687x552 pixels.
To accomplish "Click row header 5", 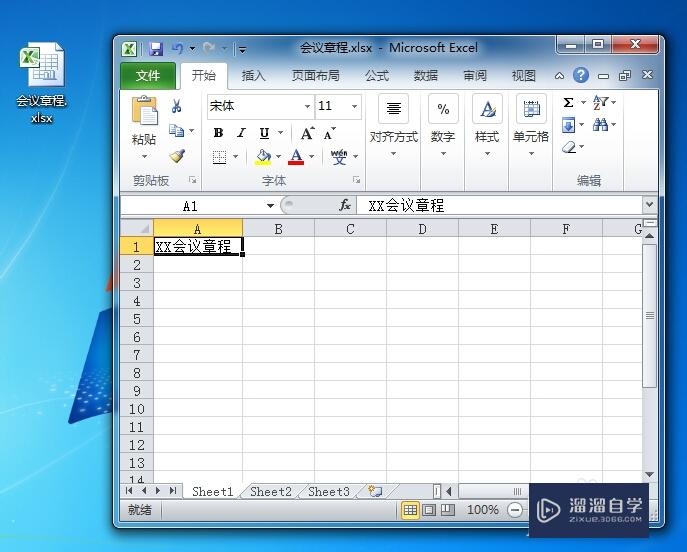I will 137,319.
